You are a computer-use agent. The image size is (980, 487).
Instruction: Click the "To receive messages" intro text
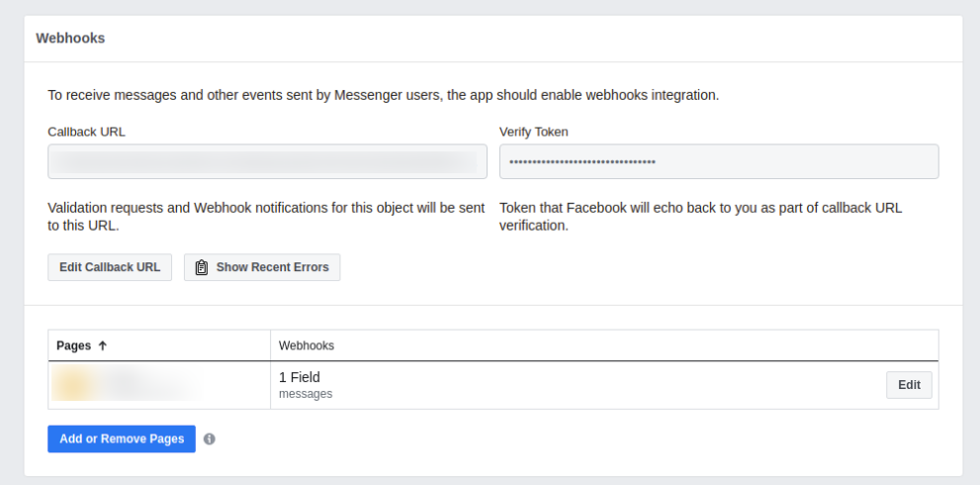pyautogui.click(x=384, y=96)
